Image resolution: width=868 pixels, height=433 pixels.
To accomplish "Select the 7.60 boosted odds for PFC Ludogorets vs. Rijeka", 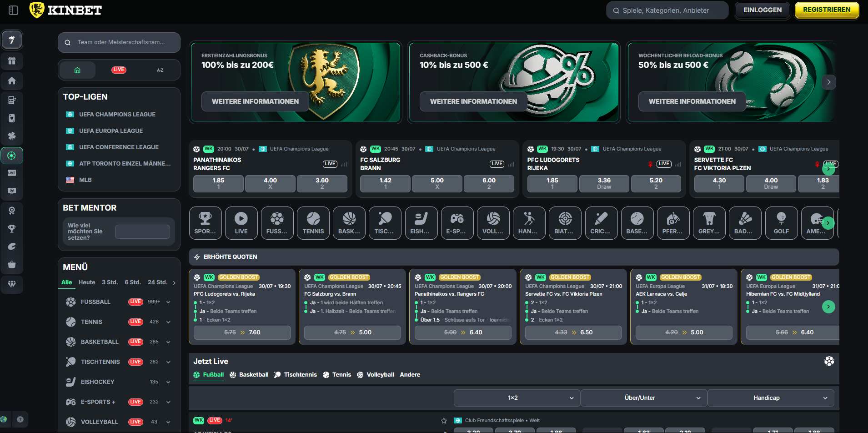I will (x=242, y=332).
